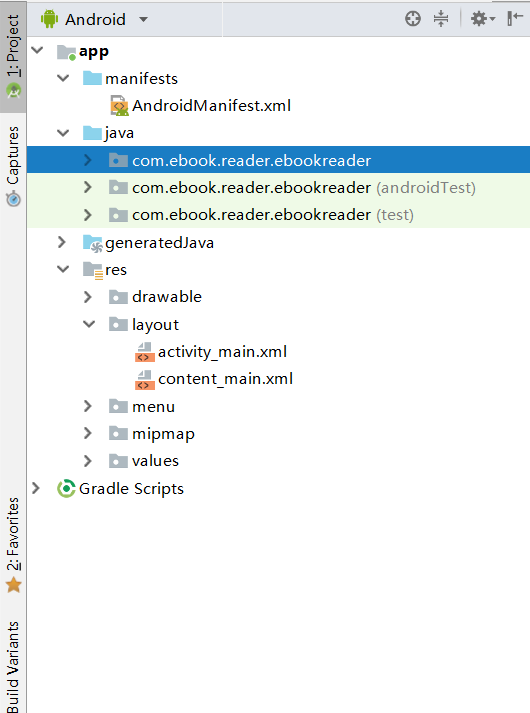Switch to the Captures side tab
The image size is (530, 713).
[x=13, y=166]
